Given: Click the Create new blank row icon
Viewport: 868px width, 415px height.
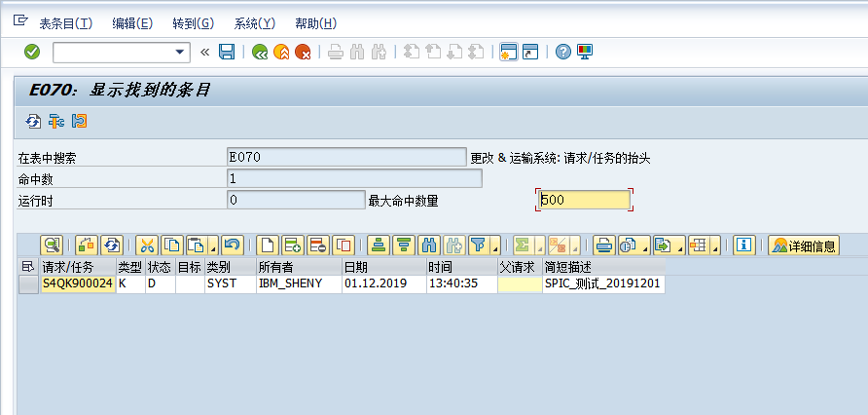Looking at the screenshot, I should [x=268, y=245].
